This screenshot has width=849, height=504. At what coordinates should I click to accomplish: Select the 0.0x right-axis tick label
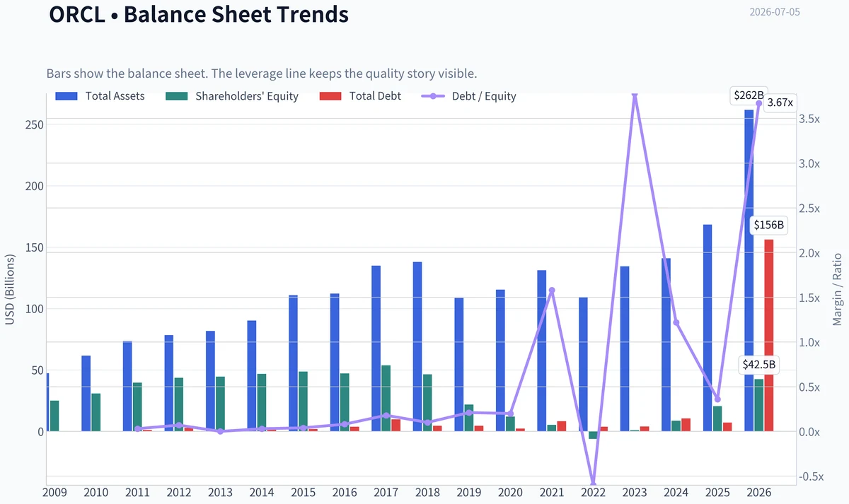(x=810, y=432)
